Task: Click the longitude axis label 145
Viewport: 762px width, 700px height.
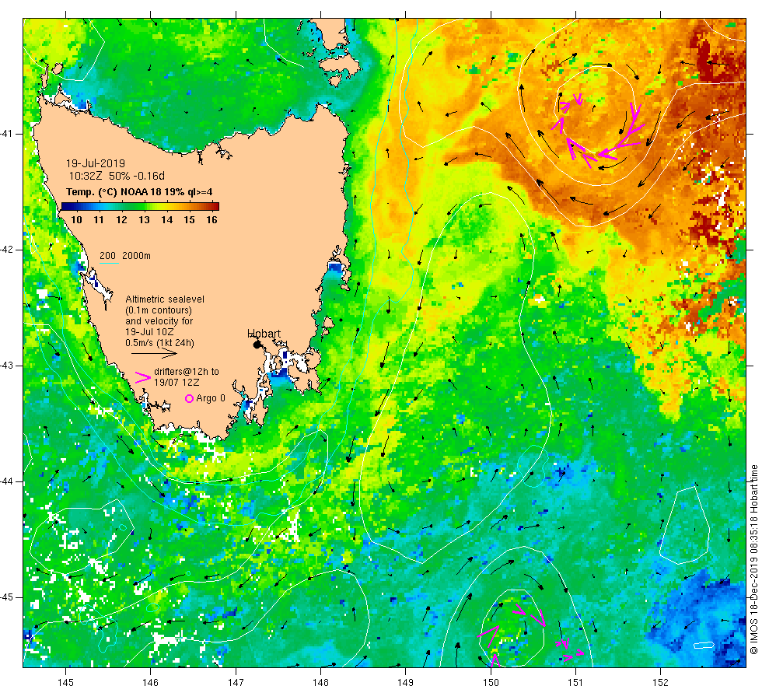Action: 65,683
